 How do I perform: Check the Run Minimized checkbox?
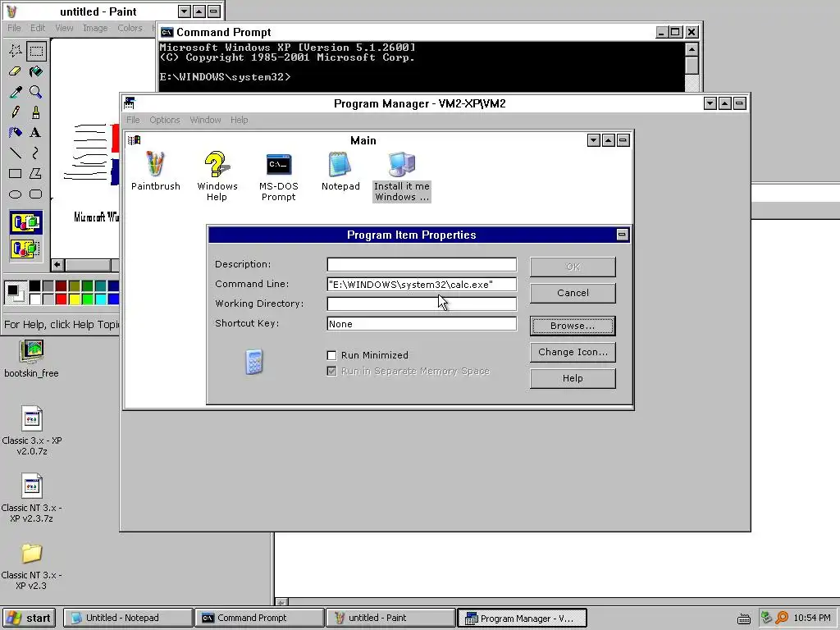[332, 355]
